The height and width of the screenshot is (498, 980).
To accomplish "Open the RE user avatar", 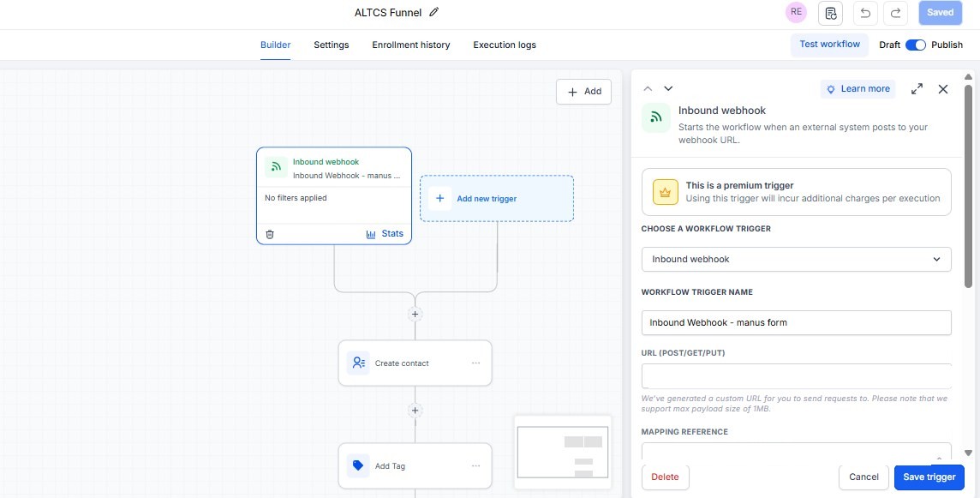I will tap(797, 12).
